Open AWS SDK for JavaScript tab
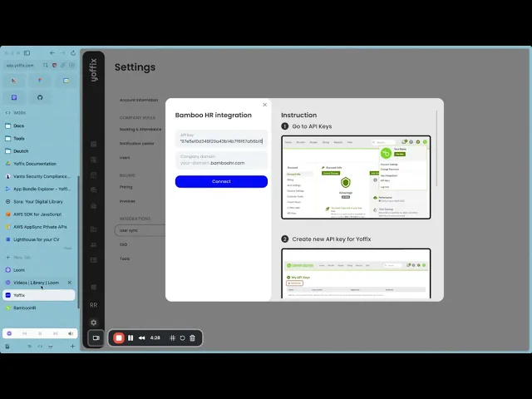 pyautogui.click(x=39, y=214)
